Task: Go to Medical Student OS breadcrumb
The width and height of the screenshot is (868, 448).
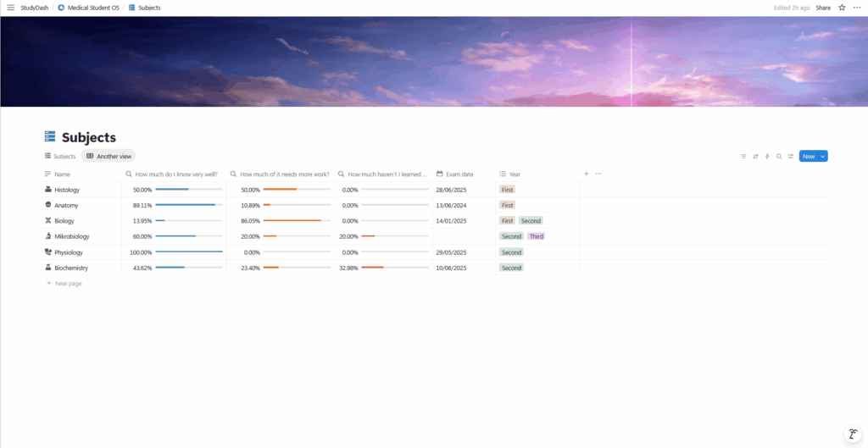Action: 93,8
